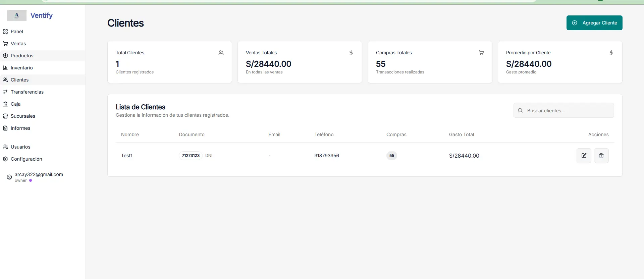
Task: Click the magnifier icon in the search box
Action: point(520,111)
